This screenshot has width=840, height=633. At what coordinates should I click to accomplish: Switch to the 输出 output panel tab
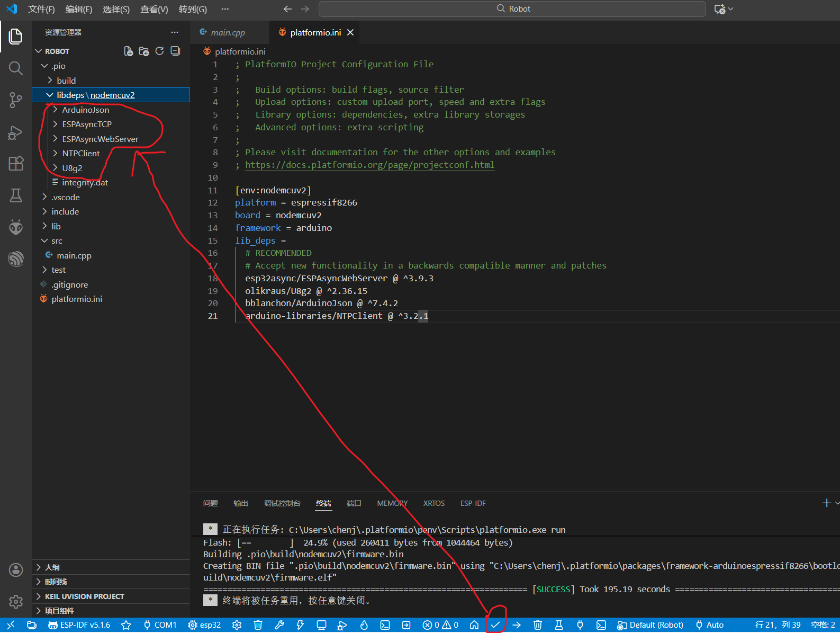241,503
